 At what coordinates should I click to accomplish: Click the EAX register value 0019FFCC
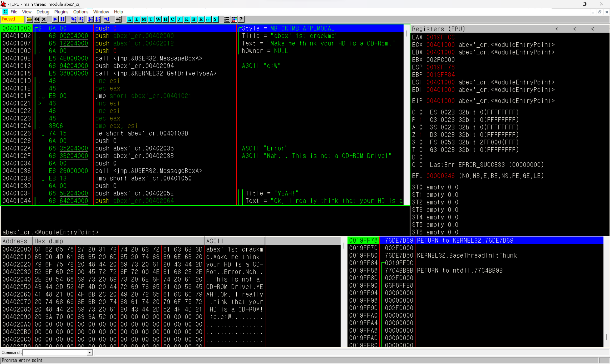click(x=440, y=37)
